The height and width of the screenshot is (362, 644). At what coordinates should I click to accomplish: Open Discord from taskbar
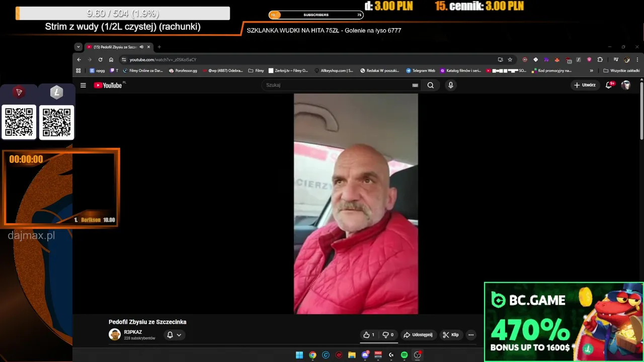[x=365, y=355]
